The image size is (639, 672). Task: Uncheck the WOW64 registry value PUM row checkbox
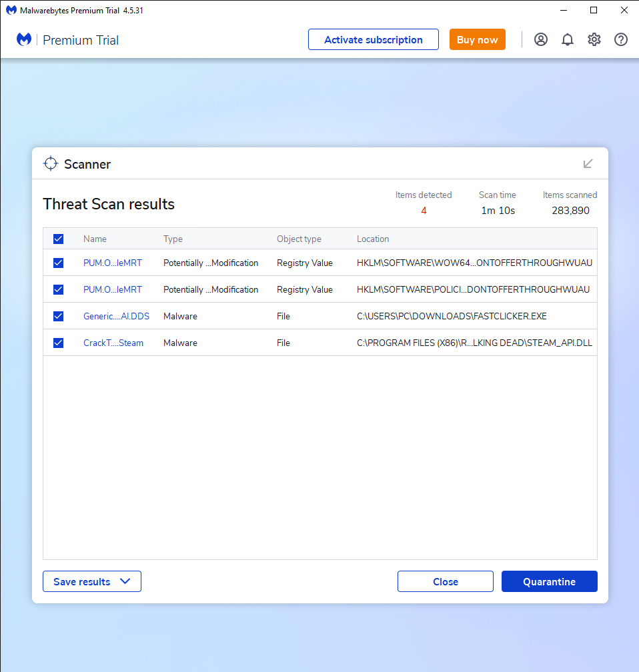58,263
